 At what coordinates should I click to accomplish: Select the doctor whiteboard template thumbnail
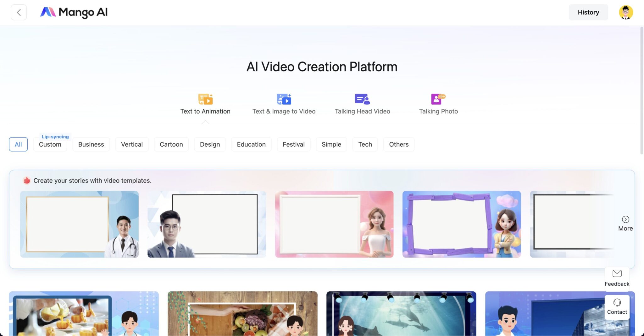tap(79, 224)
